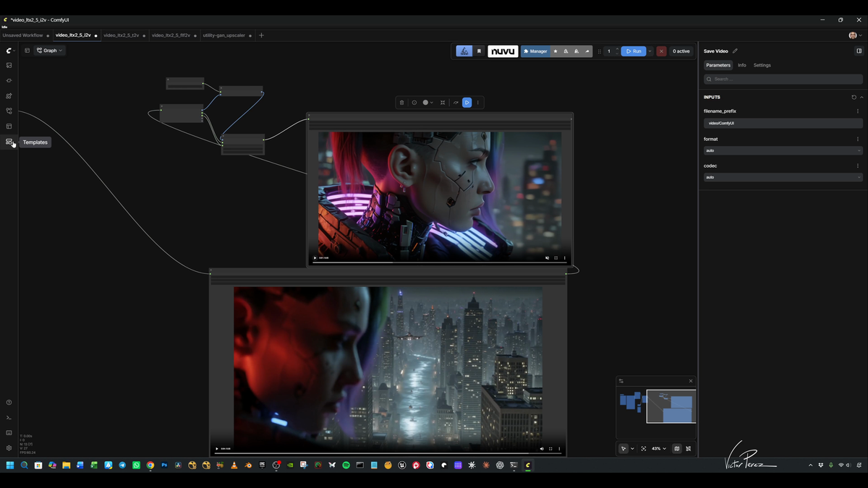Click the nuvu logo button
The width and height of the screenshot is (868, 488).
(x=503, y=51)
